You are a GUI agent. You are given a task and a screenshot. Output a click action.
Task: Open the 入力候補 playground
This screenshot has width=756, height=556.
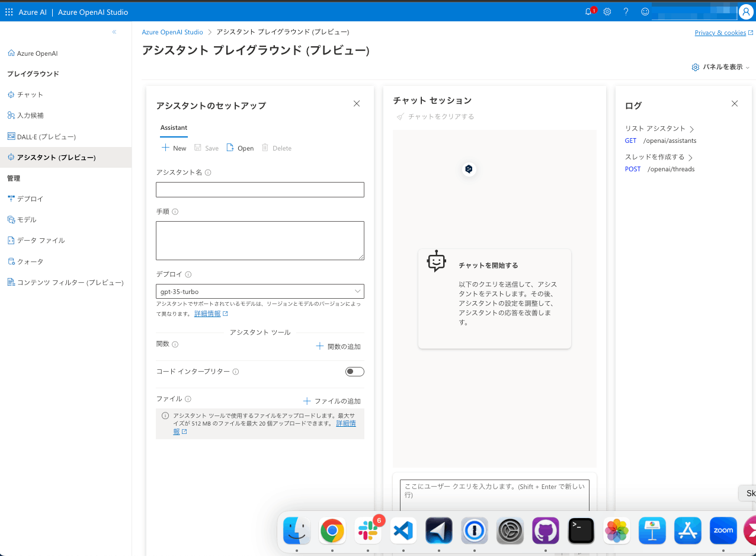click(x=25, y=116)
